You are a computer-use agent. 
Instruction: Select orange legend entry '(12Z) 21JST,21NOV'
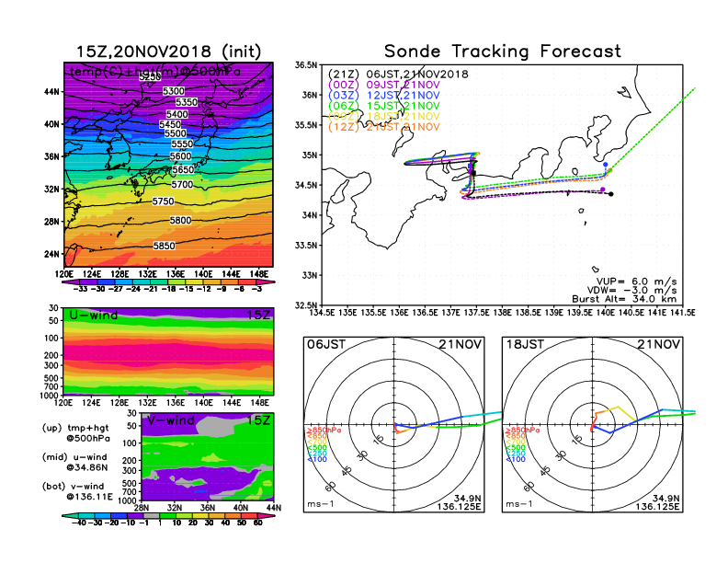point(384,127)
